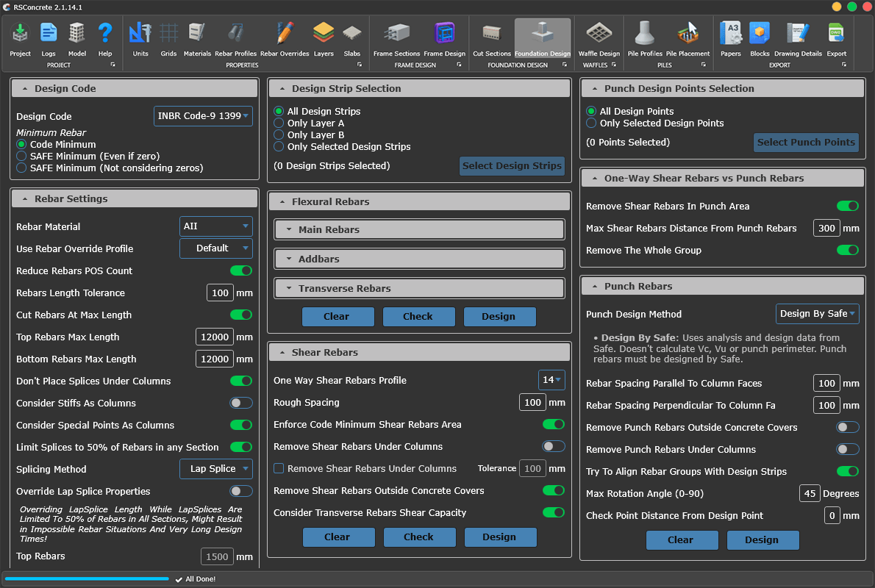Select the Only Layer A radio button

click(x=279, y=123)
